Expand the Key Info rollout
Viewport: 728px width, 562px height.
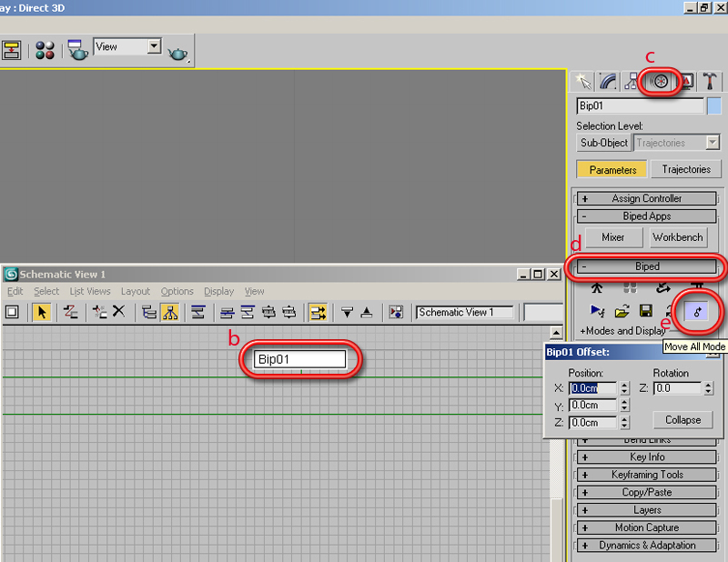646,457
